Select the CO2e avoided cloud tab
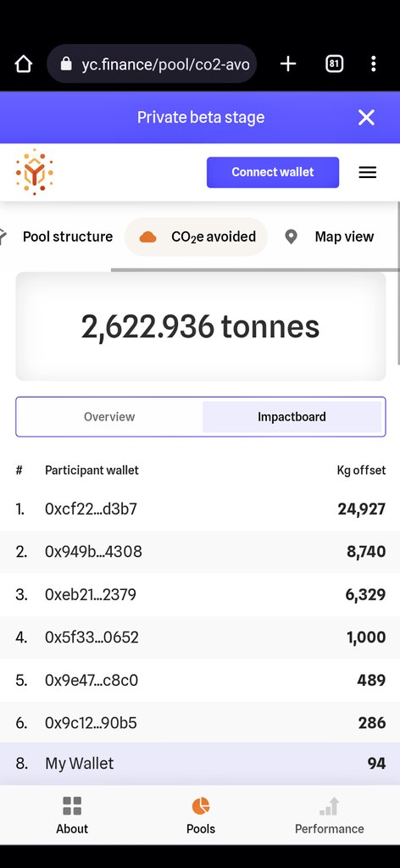This screenshot has width=400, height=868. click(197, 237)
